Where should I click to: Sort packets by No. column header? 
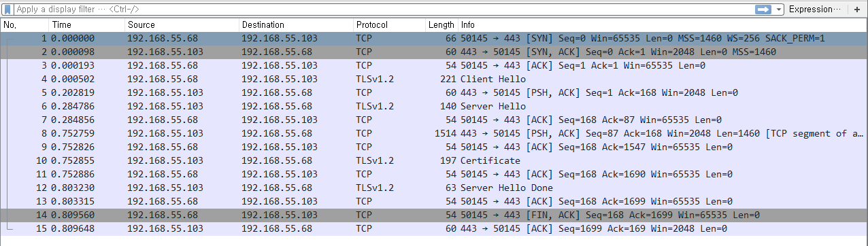(24, 24)
